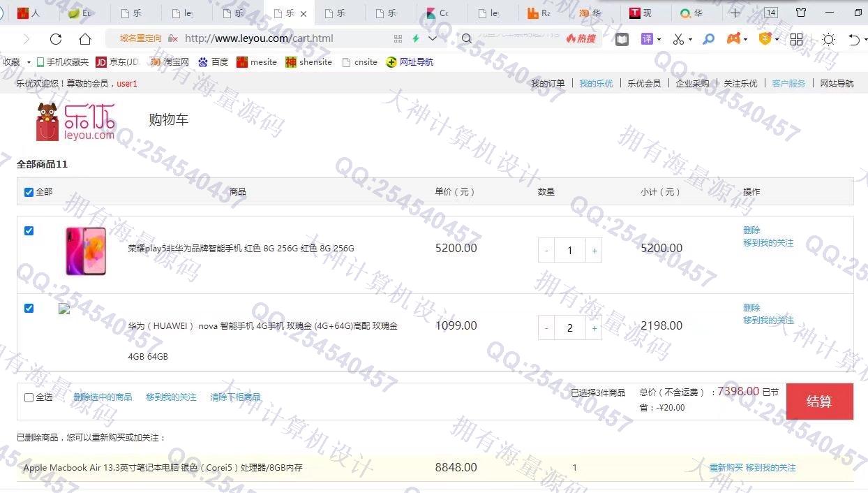Click the forward navigation arrow
Screen dimensions: 868x493
pos(27,39)
